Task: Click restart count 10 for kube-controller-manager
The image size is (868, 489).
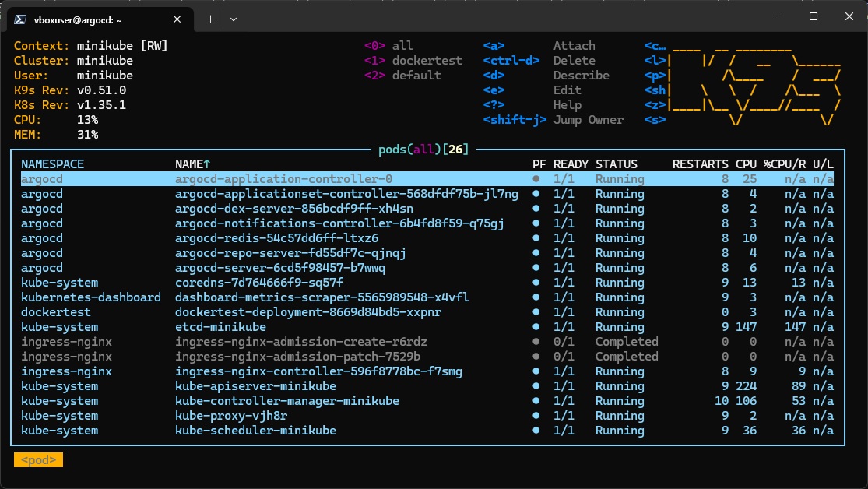Action: coord(722,401)
